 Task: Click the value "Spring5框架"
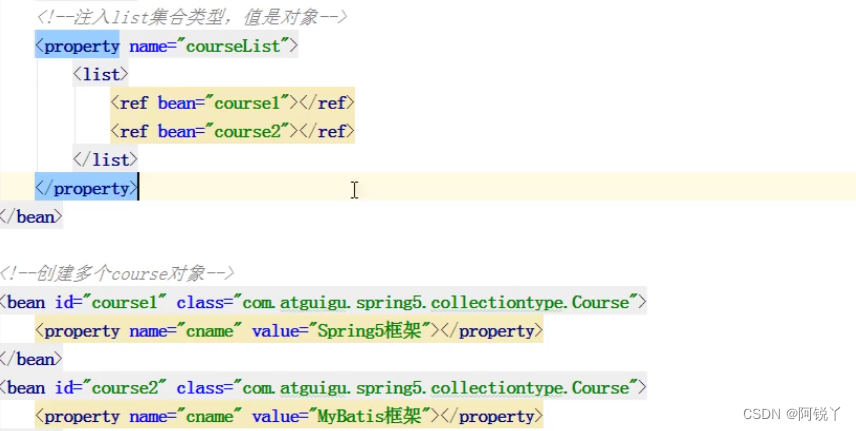(370, 331)
